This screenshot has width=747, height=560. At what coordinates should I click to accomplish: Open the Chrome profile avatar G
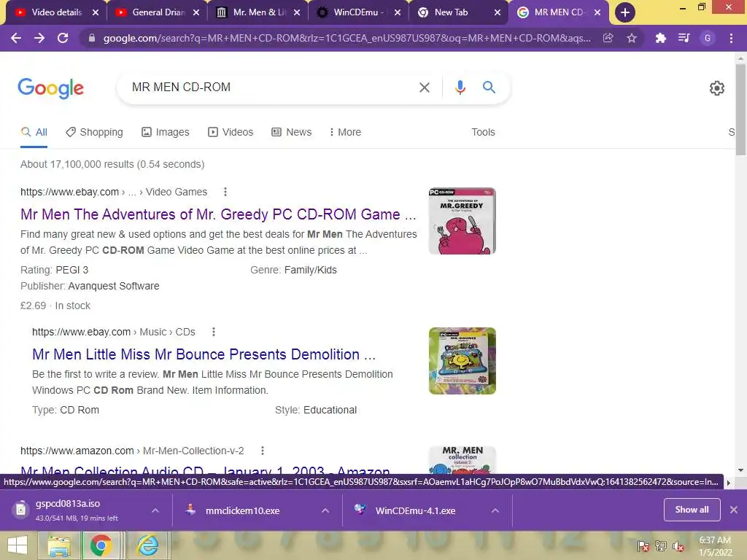[x=708, y=38]
